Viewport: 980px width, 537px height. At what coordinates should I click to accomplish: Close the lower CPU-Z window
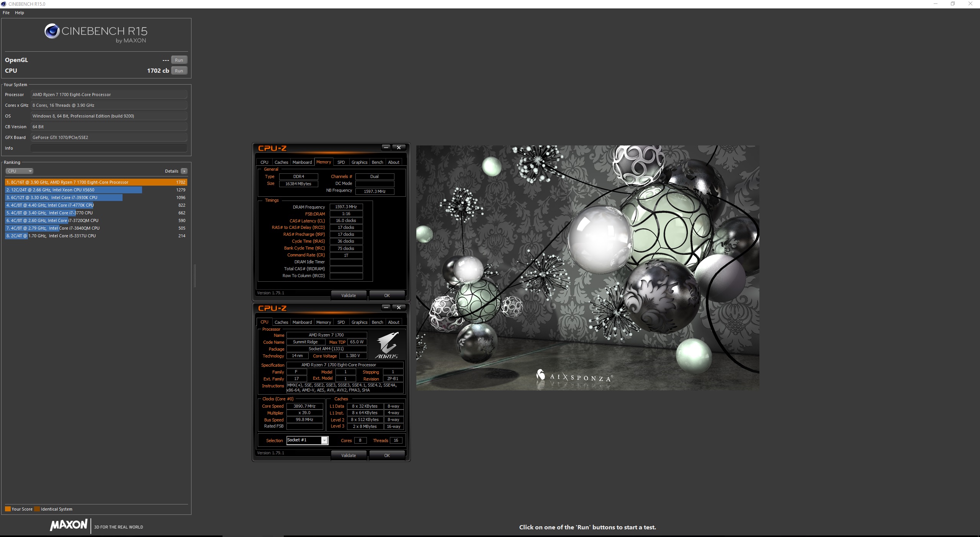point(399,307)
